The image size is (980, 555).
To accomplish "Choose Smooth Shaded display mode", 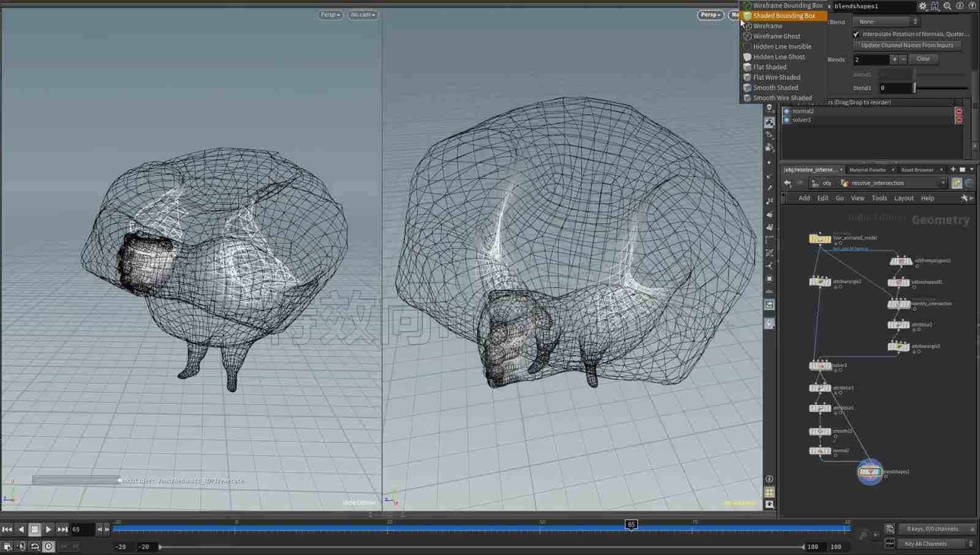I will point(775,88).
